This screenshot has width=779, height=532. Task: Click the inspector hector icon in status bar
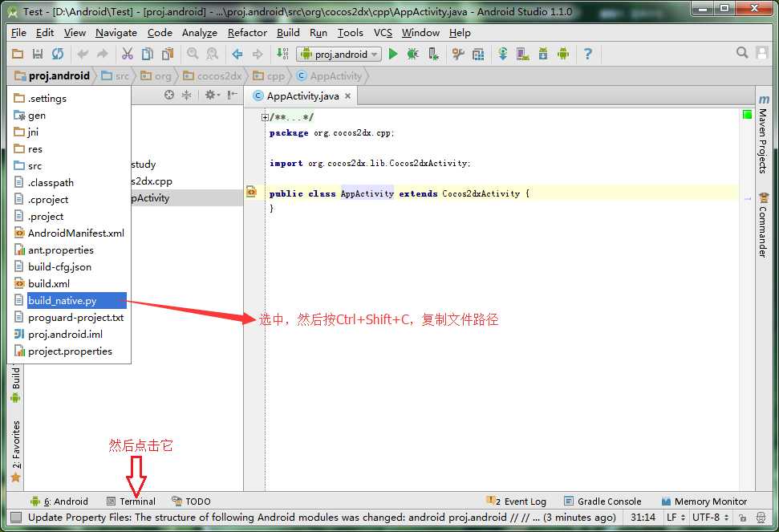(761, 518)
